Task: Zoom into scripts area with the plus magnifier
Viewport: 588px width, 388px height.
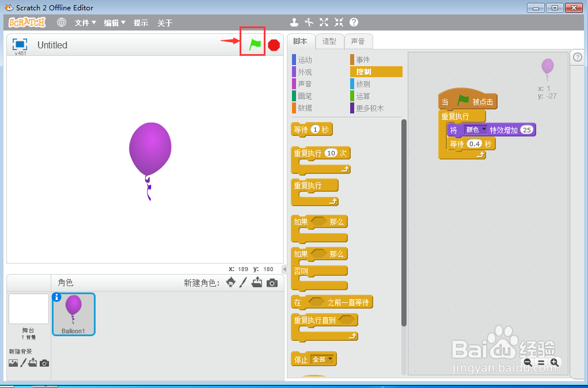Action: [555, 363]
